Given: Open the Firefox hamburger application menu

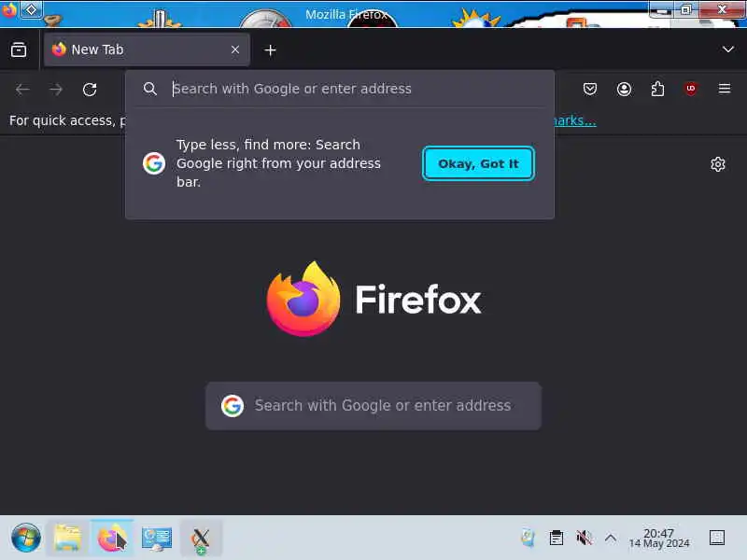Looking at the screenshot, I should [725, 89].
